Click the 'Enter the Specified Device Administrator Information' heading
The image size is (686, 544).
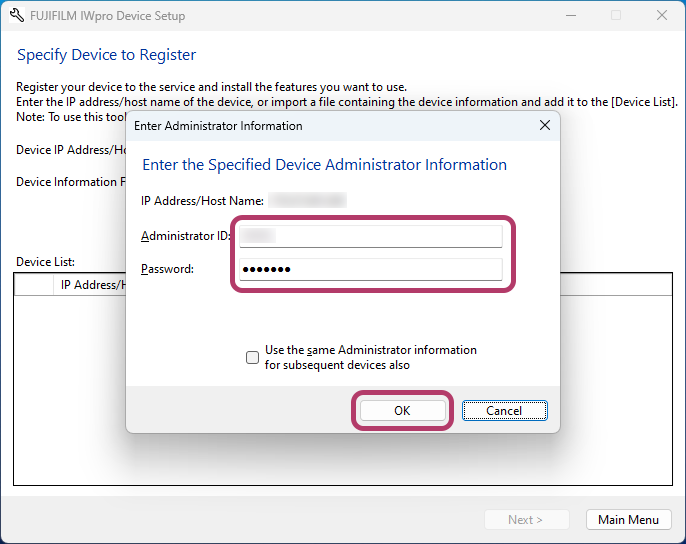coord(325,165)
